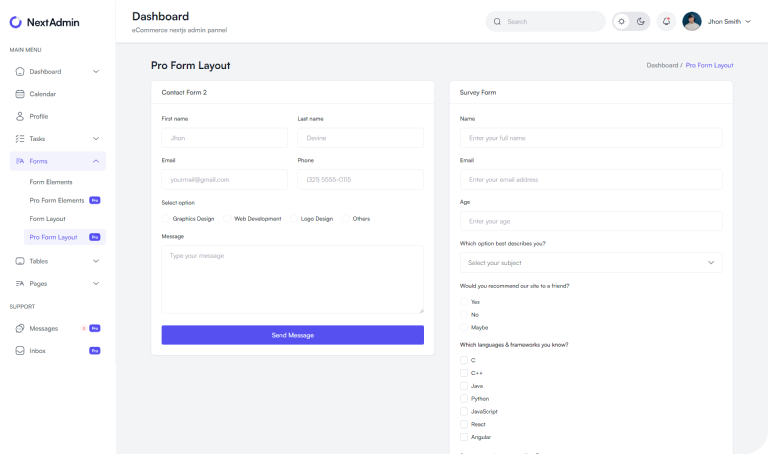Screen dimensions: 768x454
Task: Open Form Elements submenu item
Action: click(x=51, y=182)
